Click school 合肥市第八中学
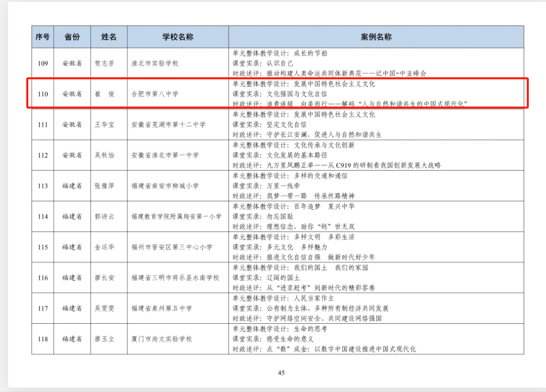The height and width of the screenshot is (392, 546). [x=155, y=94]
